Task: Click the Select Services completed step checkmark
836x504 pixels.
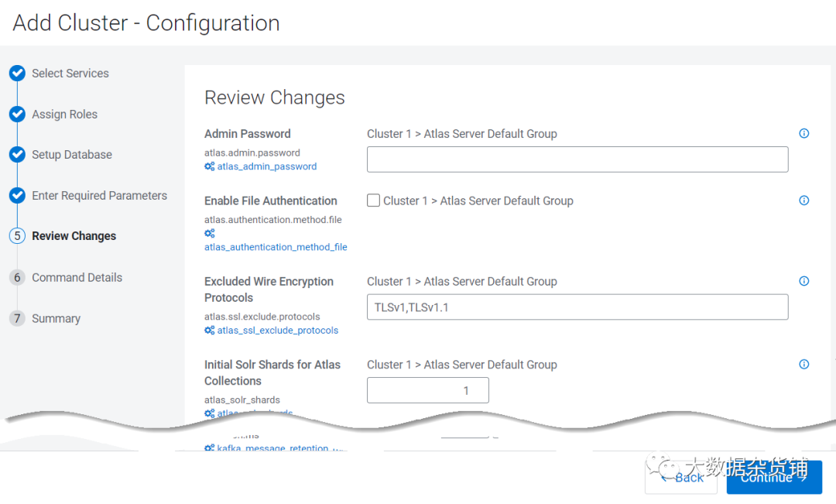Action: [17, 73]
